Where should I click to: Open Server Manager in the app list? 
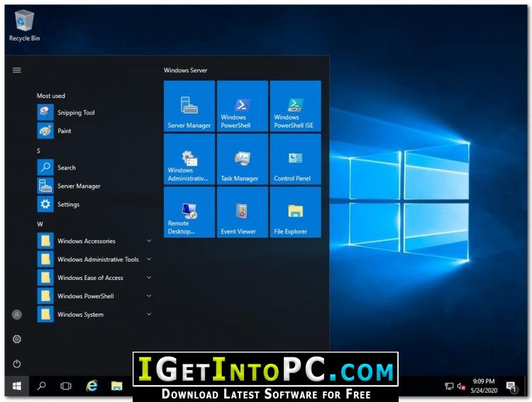point(95,186)
